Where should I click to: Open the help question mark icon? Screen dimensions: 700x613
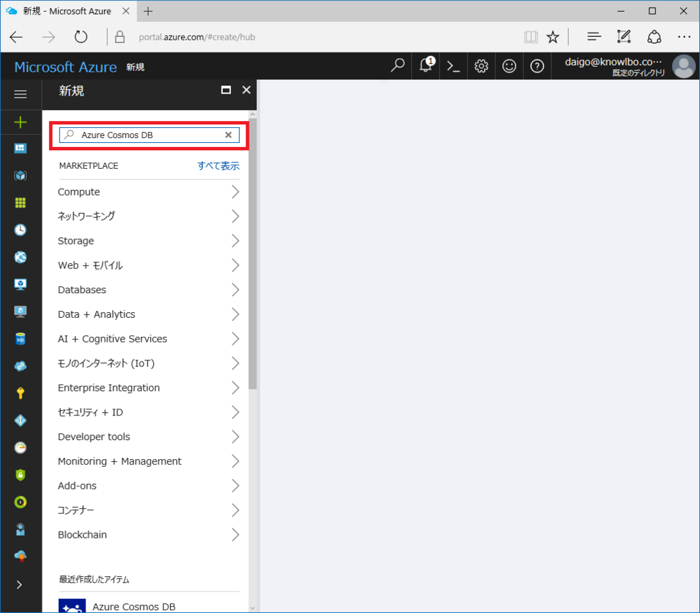(537, 66)
